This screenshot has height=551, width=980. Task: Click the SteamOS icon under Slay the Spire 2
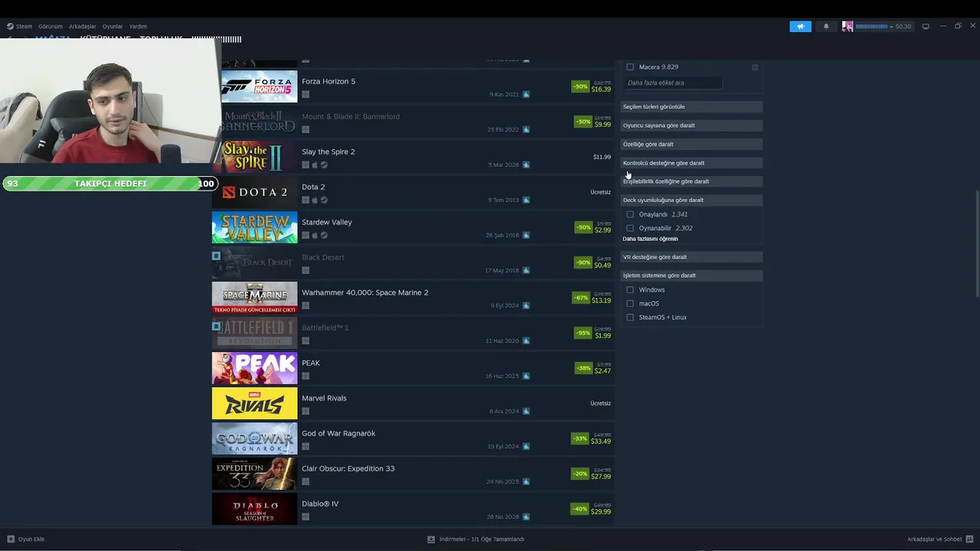point(324,165)
